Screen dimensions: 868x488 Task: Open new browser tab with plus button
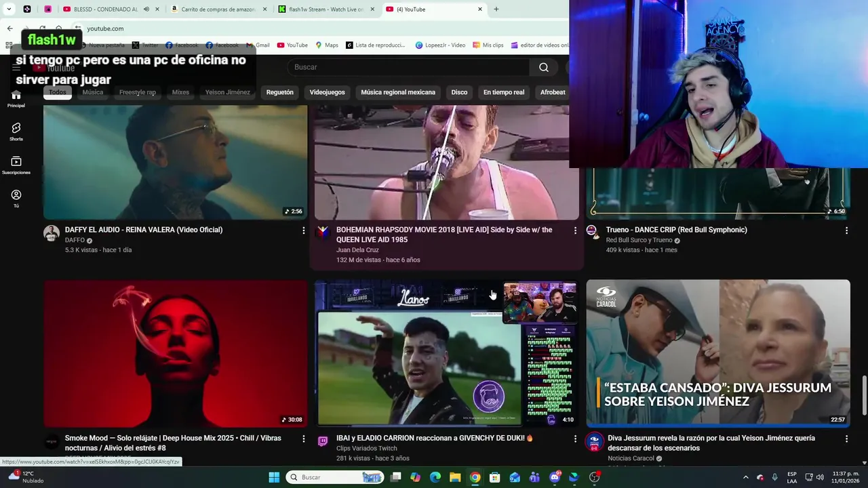[x=496, y=9]
